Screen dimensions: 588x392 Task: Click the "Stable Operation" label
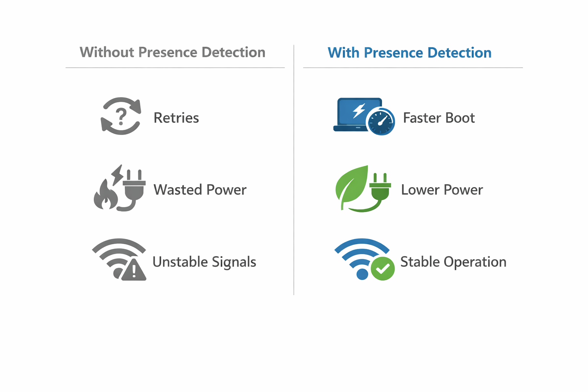pyautogui.click(x=453, y=262)
